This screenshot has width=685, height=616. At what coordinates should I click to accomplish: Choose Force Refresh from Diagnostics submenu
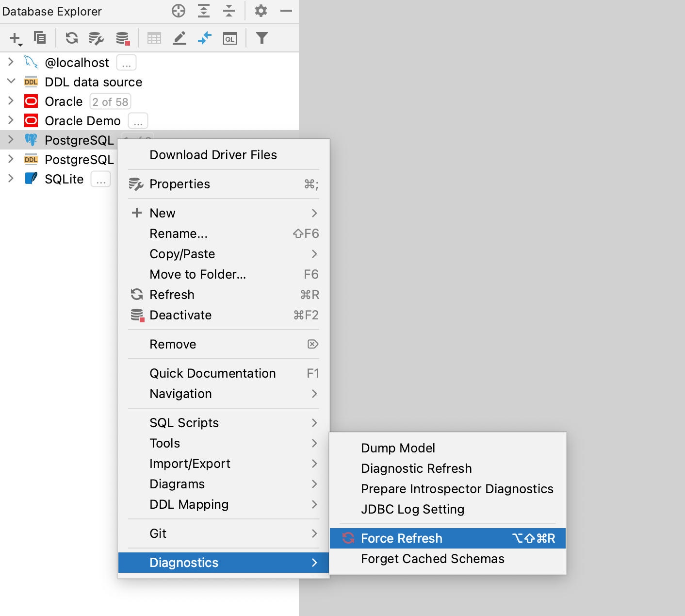coord(401,538)
